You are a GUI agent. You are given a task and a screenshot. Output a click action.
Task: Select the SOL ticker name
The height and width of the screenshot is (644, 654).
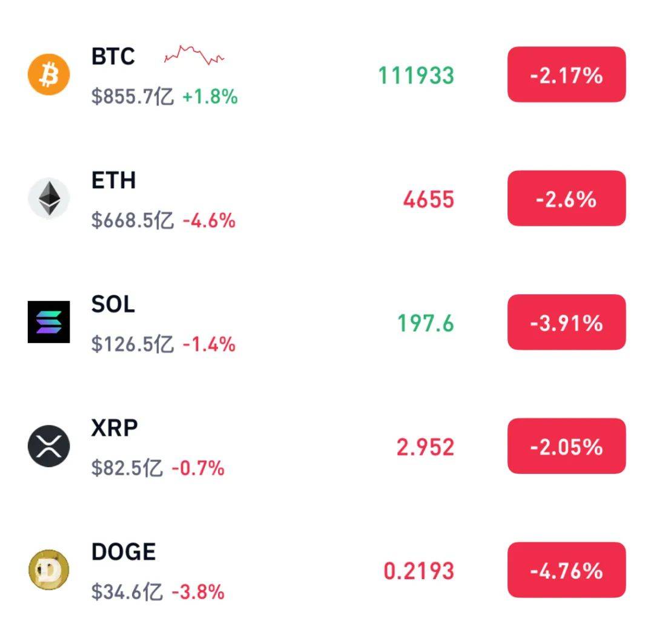tap(113, 304)
